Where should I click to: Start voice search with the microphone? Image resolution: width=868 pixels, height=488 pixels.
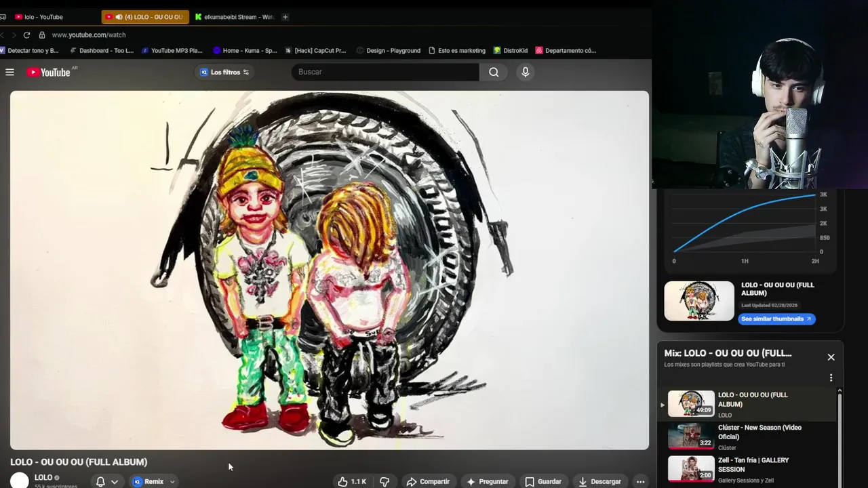tap(525, 72)
